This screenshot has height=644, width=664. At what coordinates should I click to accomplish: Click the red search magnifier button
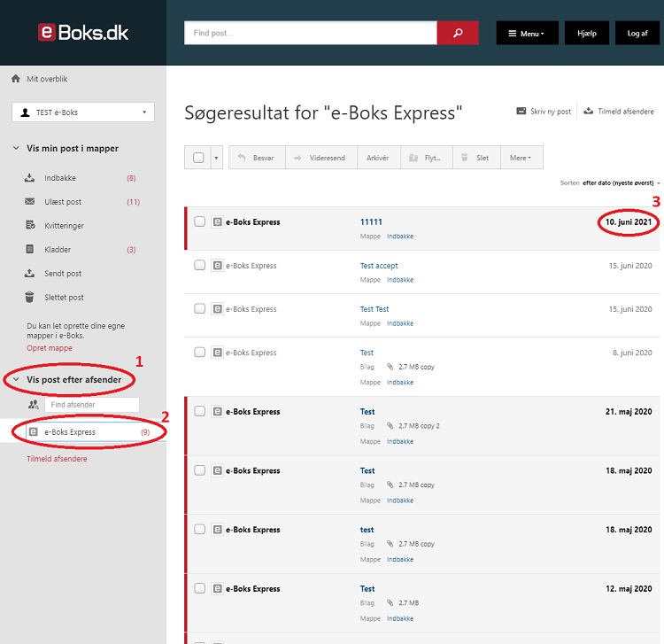tap(458, 33)
